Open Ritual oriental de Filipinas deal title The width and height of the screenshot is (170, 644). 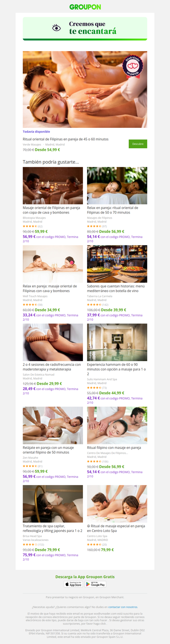[x=65, y=139]
